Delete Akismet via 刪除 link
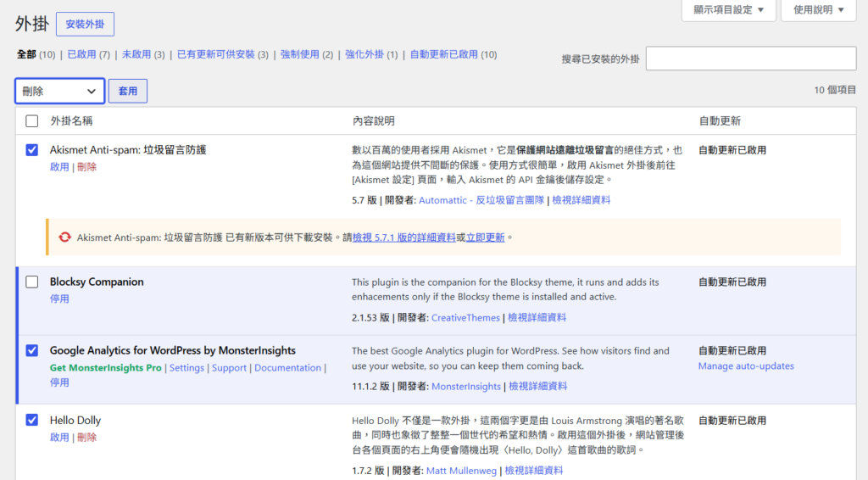This screenshot has height=480, width=868. [x=87, y=167]
